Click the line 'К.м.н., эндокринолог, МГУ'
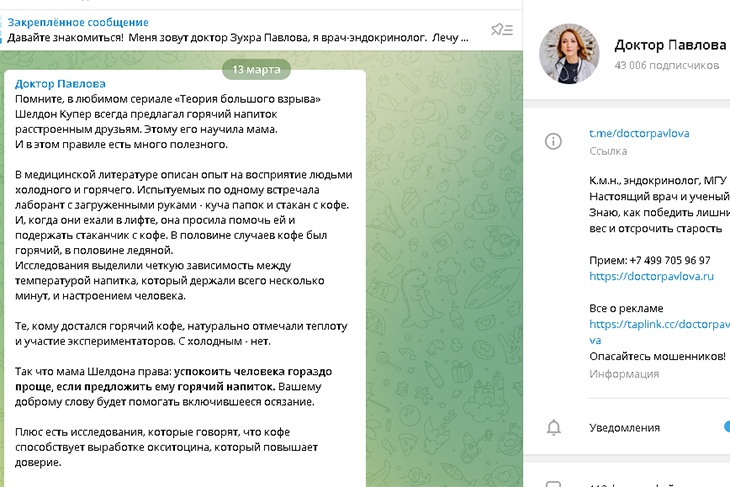This screenshot has height=487, width=730. (657, 181)
